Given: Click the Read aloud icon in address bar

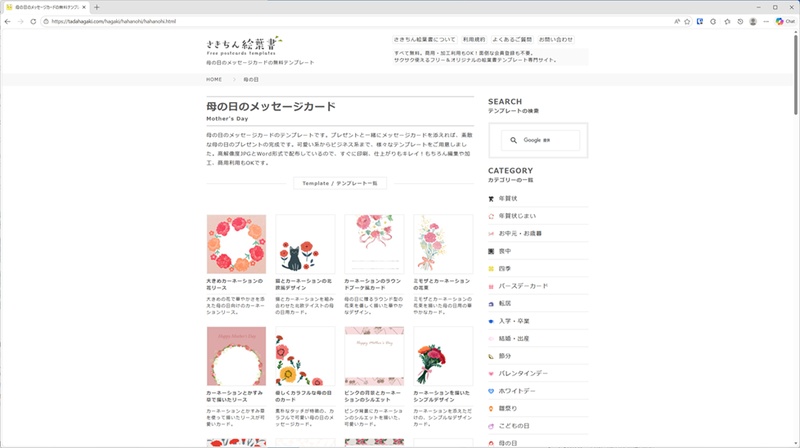Looking at the screenshot, I should (x=677, y=21).
